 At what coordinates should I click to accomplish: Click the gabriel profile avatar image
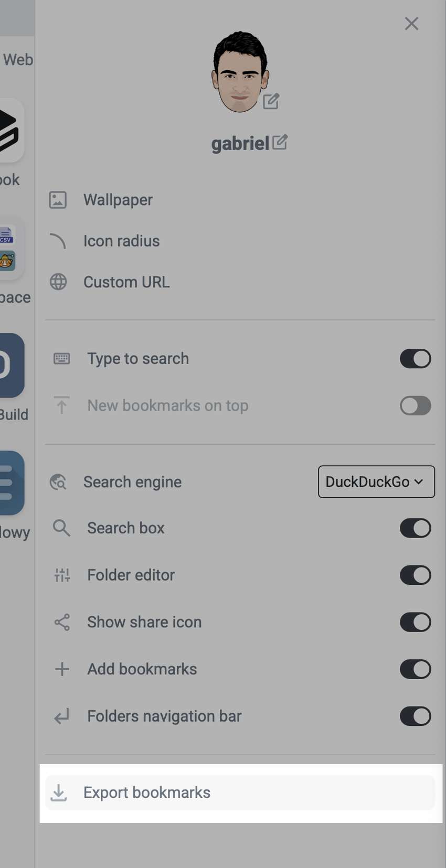click(240, 72)
